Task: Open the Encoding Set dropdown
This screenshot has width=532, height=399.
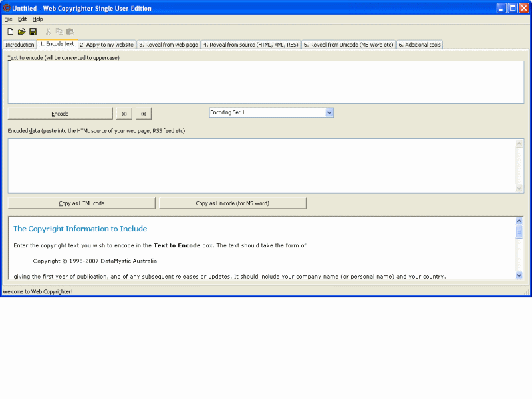Action: [x=329, y=112]
